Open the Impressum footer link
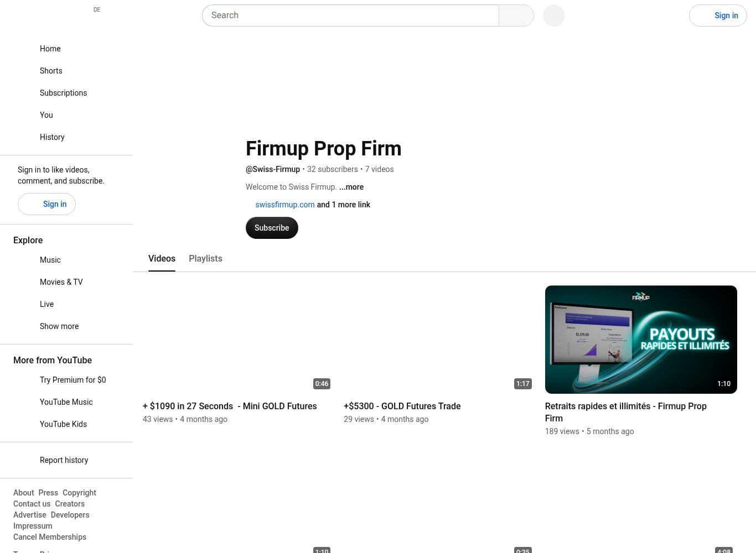This screenshot has height=553, width=756. 33,526
